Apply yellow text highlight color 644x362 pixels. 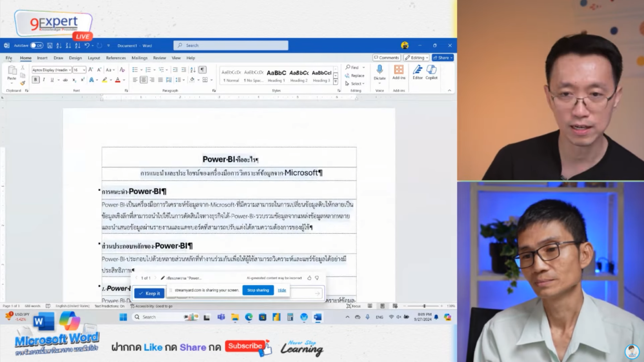pyautogui.click(x=105, y=79)
